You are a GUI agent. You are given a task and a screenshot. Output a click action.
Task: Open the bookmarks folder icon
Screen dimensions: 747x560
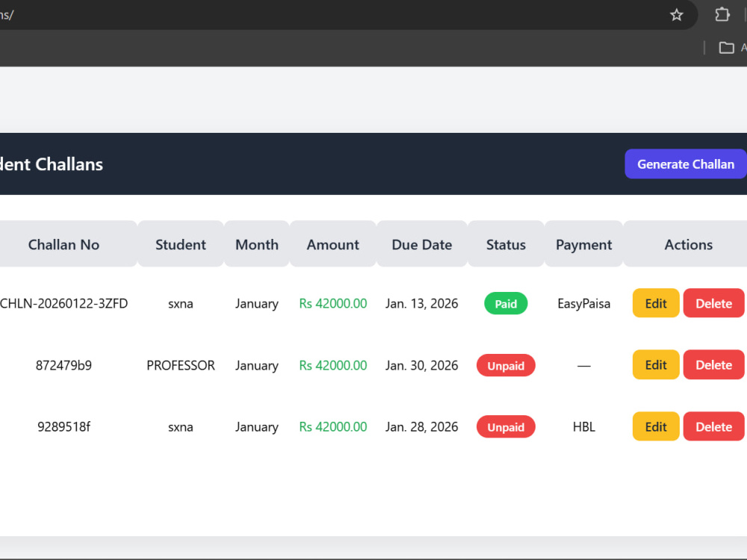727,48
